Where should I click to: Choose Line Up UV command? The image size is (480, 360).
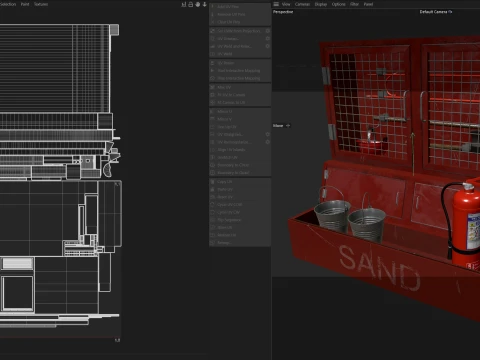pyautogui.click(x=240, y=127)
